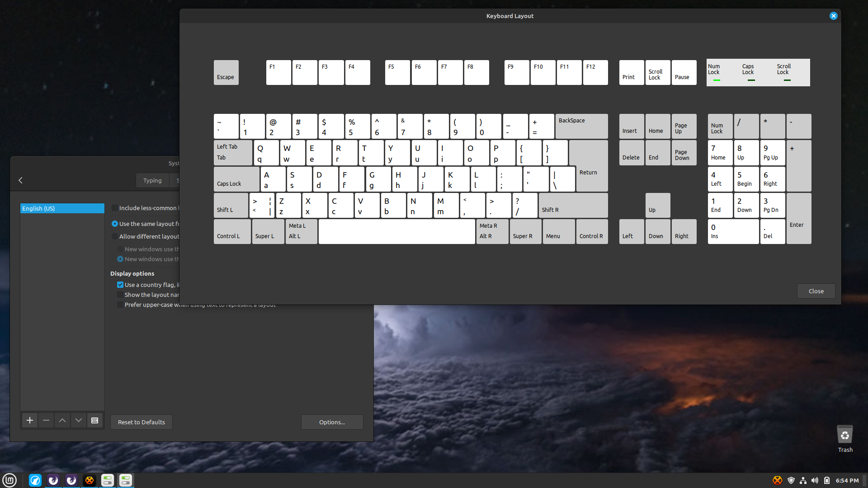Open the Options... button
This screenshot has height=488, width=868.
point(332,422)
